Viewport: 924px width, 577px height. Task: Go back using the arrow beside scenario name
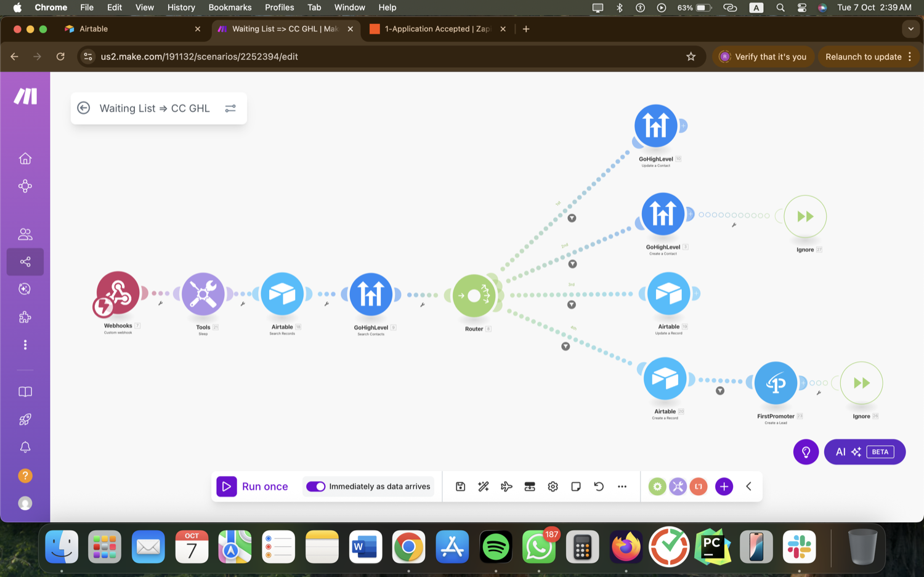[84, 108]
